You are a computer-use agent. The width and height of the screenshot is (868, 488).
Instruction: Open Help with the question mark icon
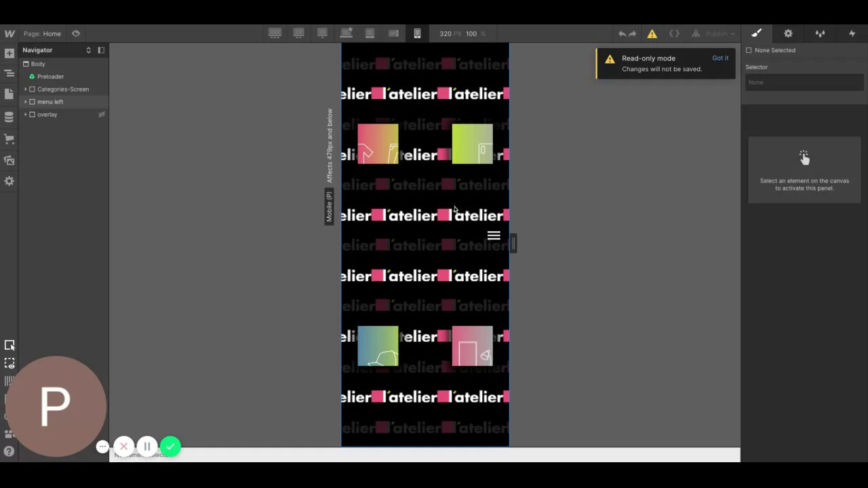(x=9, y=451)
